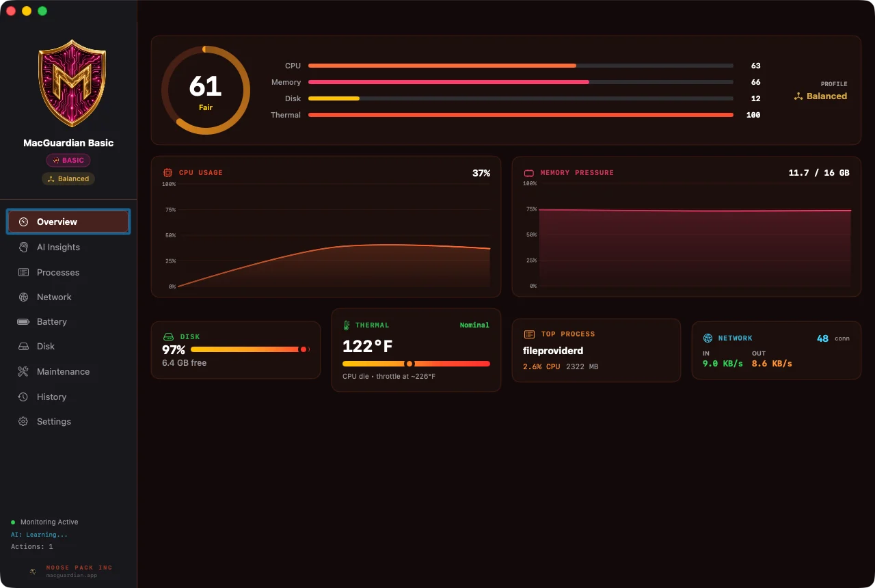Click the gauge icon beside Overview
This screenshot has width=875, height=588.
point(23,222)
